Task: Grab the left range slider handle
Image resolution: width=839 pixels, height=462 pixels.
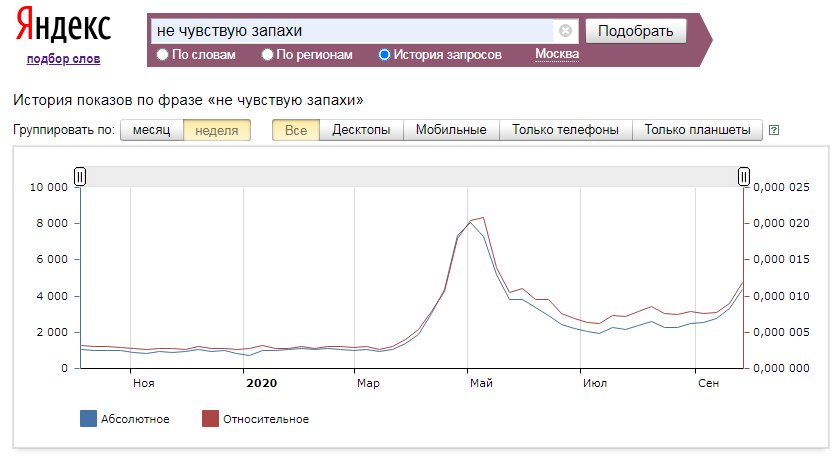Action: coord(80,176)
